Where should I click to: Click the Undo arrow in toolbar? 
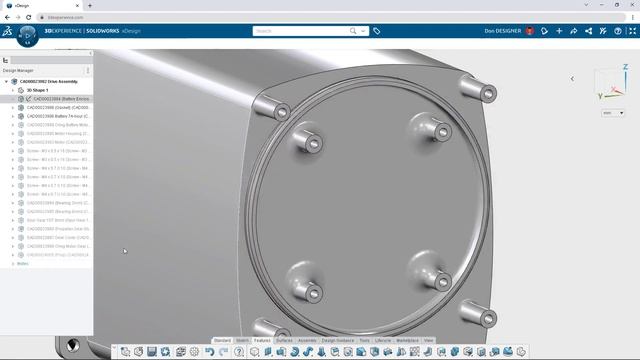(x=209, y=351)
